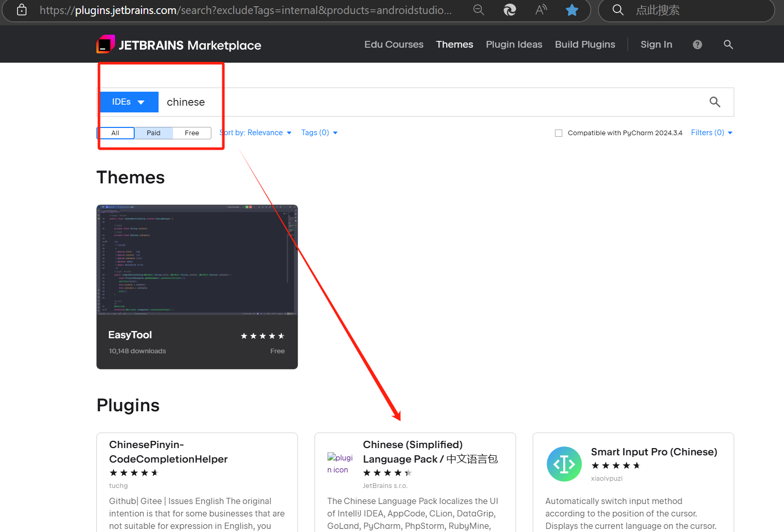Click the site lock icon in address bar
Image resolution: width=784 pixels, height=532 pixels.
[22, 10]
